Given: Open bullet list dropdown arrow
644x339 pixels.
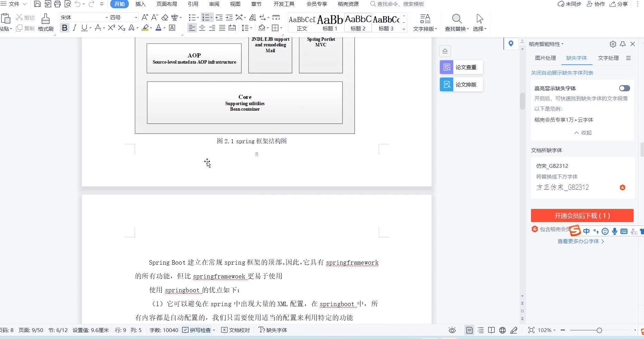Looking at the screenshot, I should coord(198,18).
